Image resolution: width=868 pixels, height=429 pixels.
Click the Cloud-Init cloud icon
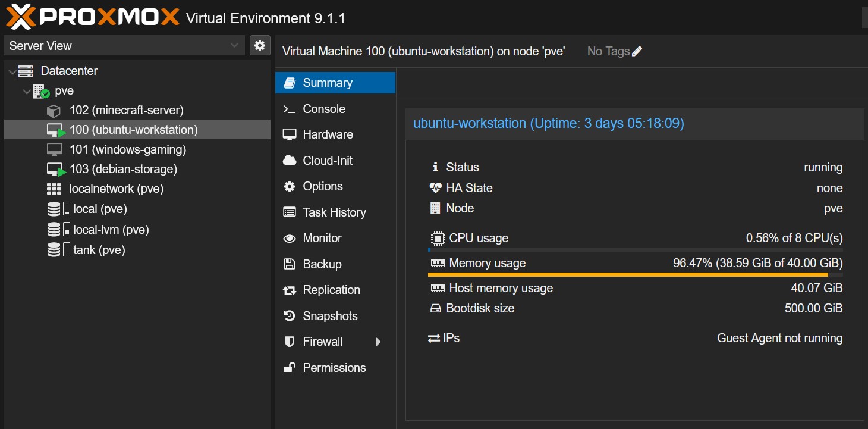click(290, 161)
